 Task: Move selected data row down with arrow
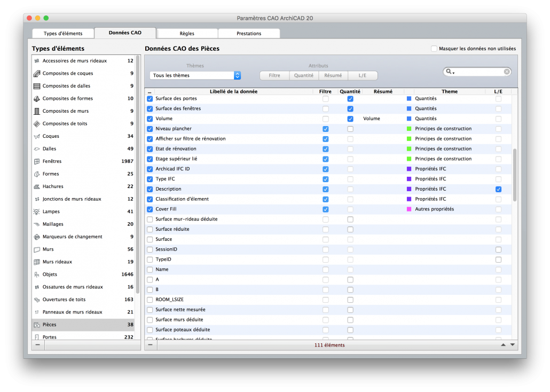513,345
